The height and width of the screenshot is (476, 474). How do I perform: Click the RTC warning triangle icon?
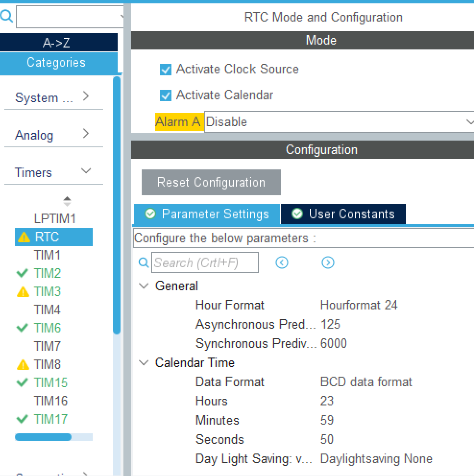(x=24, y=237)
